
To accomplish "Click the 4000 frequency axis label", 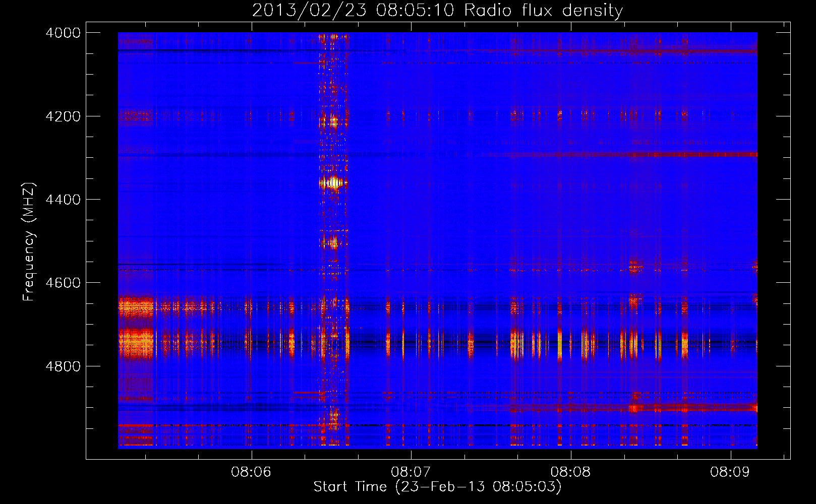I will pos(63,33).
